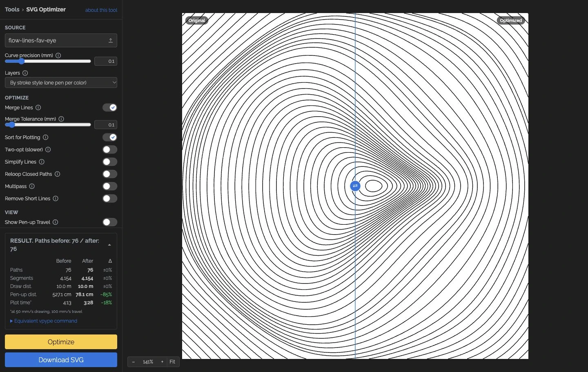
Task: Adjust the Curve precision slider
Action: click(48, 61)
